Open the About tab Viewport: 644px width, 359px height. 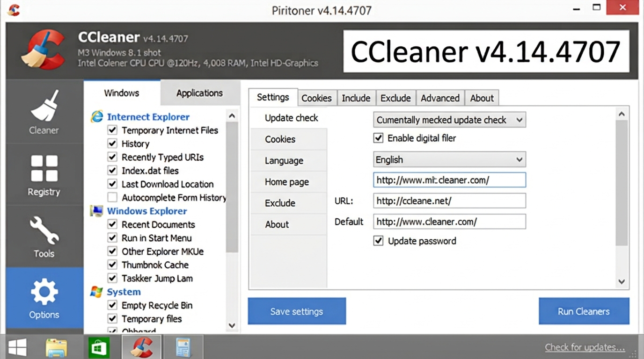point(482,98)
